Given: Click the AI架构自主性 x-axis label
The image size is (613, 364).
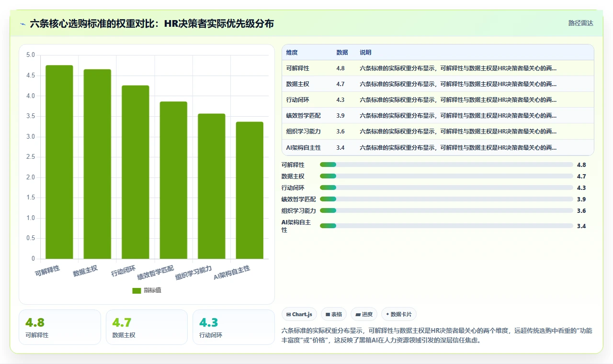Looking at the screenshot, I should 232,273.
